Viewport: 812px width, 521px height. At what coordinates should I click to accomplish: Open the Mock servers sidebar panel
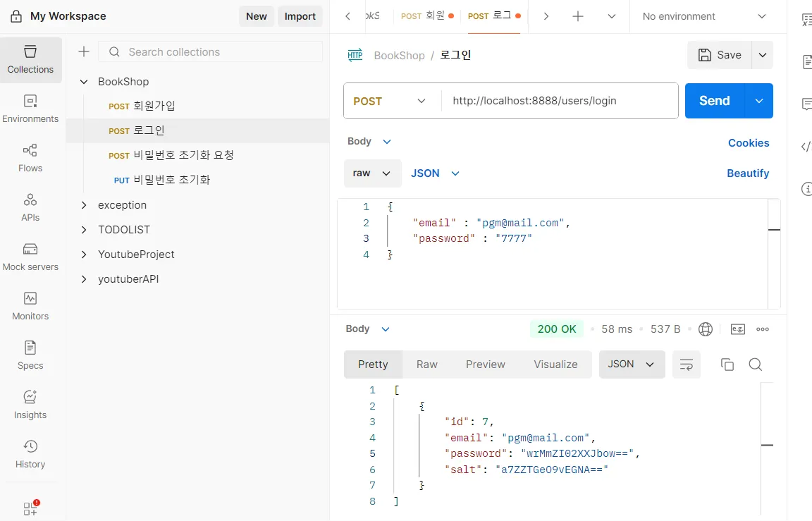point(30,257)
